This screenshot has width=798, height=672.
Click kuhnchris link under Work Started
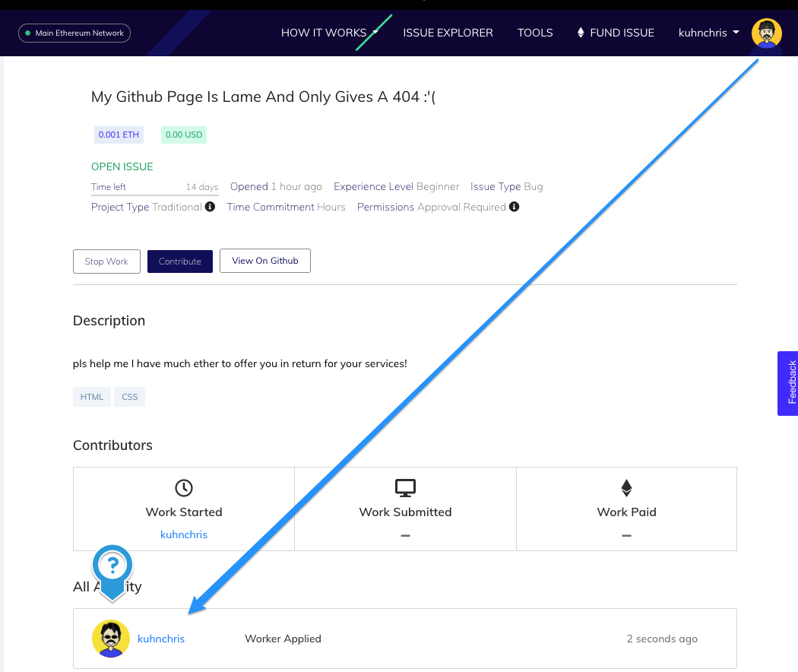184,534
